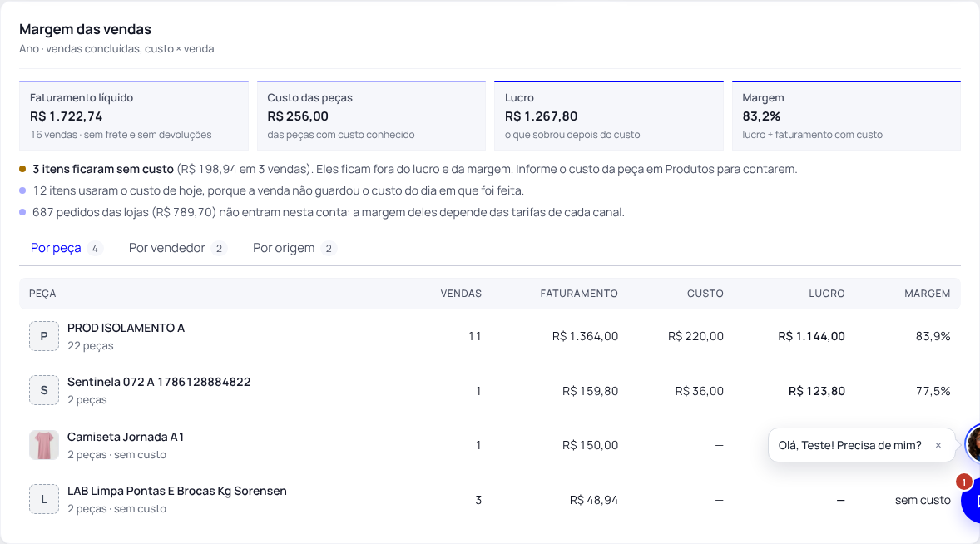Click the R$ 1.364,00 faturamento value
This screenshot has width=980, height=544.
point(585,336)
